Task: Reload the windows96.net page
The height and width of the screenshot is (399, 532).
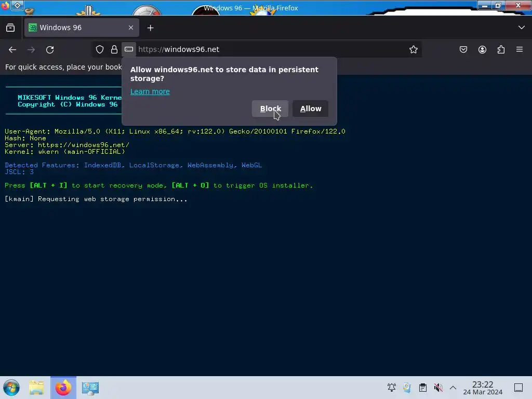Action: 50,49
